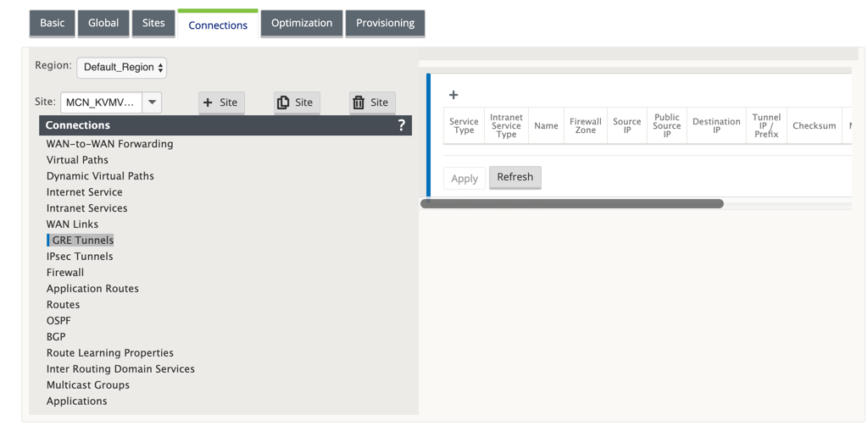Click the Connections panel header
This screenshot has width=868, height=426.
(225, 125)
